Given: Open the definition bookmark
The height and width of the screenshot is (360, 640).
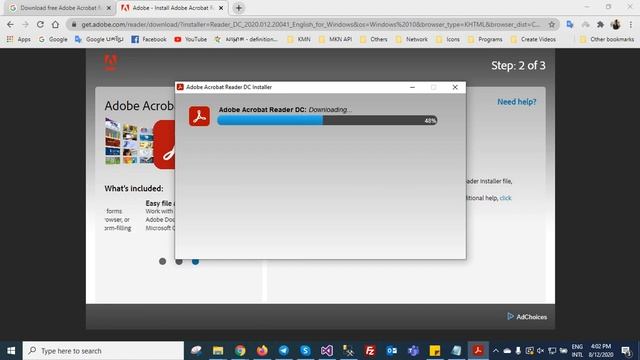Looking at the screenshot, I should [246, 39].
